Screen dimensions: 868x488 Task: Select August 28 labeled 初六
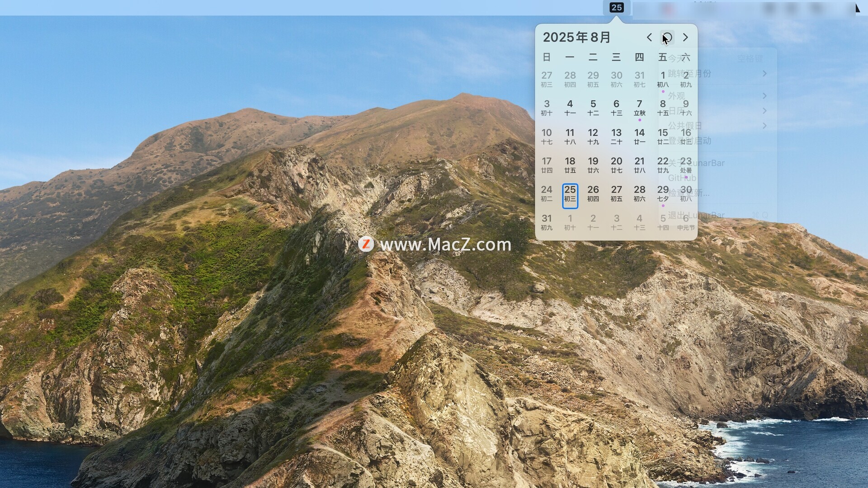639,194
